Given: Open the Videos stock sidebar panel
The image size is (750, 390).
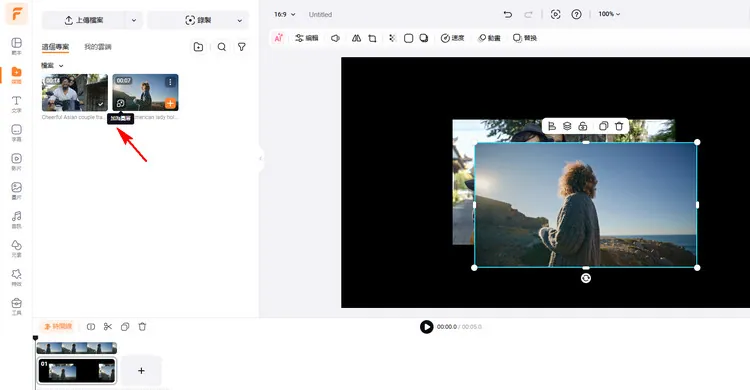Looking at the screenshot, I should [16, 162].
